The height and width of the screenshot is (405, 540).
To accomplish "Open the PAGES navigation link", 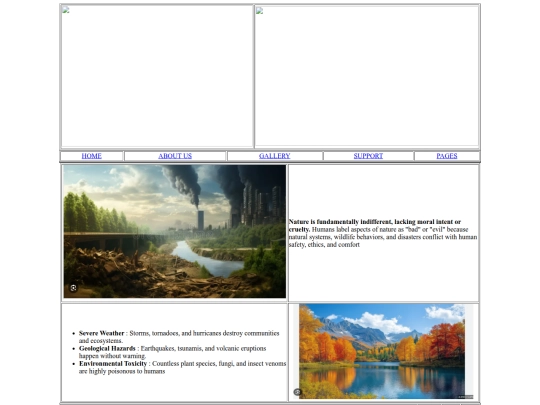I will (x=447, y=156).
